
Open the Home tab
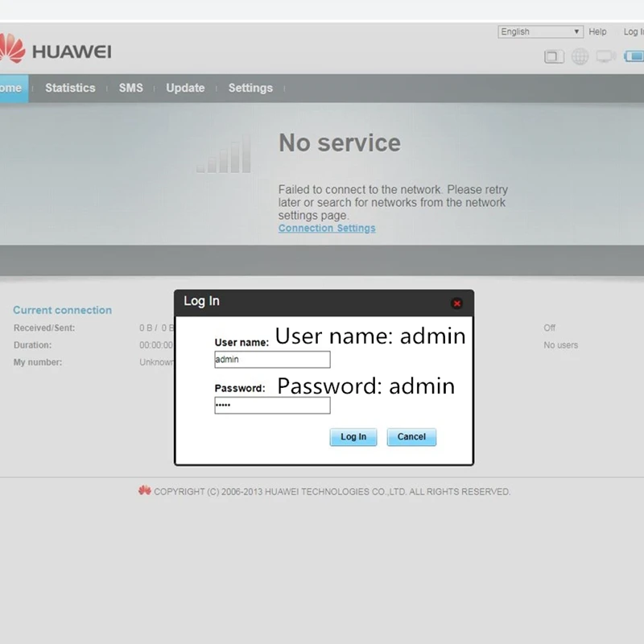[x=14, y=88]
